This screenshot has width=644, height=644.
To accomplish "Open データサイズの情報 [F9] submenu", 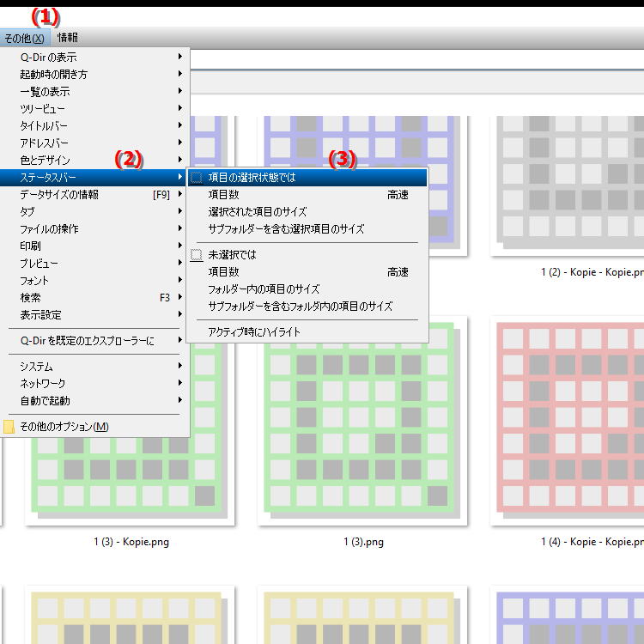I will coord(94,194).
